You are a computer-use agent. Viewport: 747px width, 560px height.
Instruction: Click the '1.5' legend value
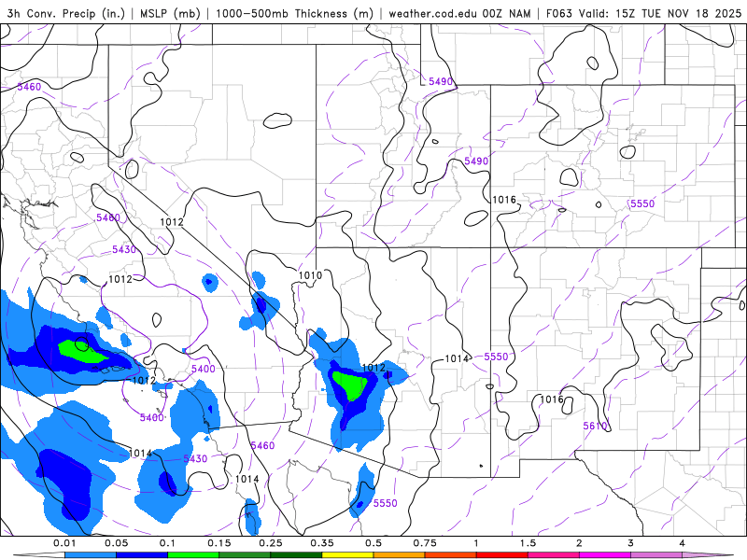pos(528,543)
